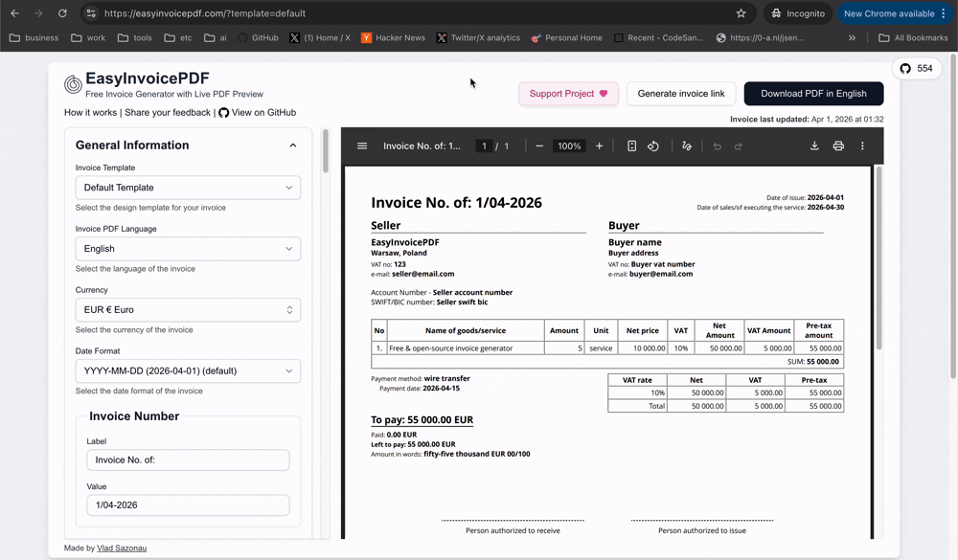The width and height of the screenshot is (958, 560).
Task: Click Generate invoice link button
Action: coord(681,94)
